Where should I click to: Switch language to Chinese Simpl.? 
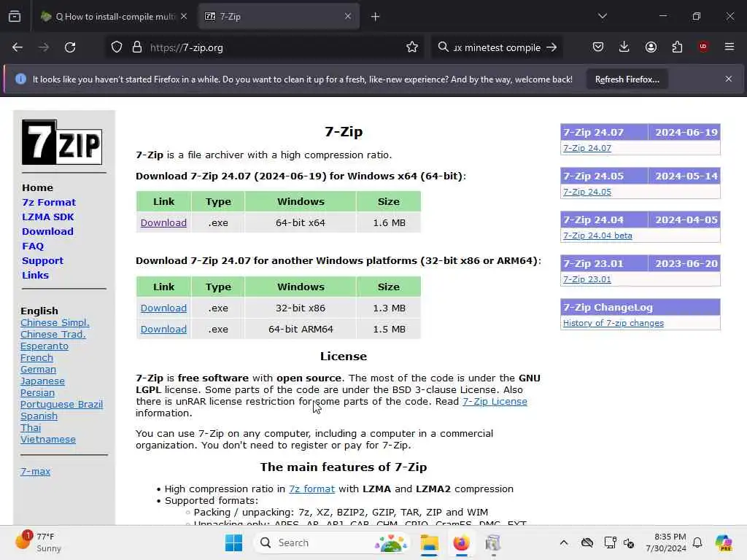pyautogui.click(x=55, y=323)
